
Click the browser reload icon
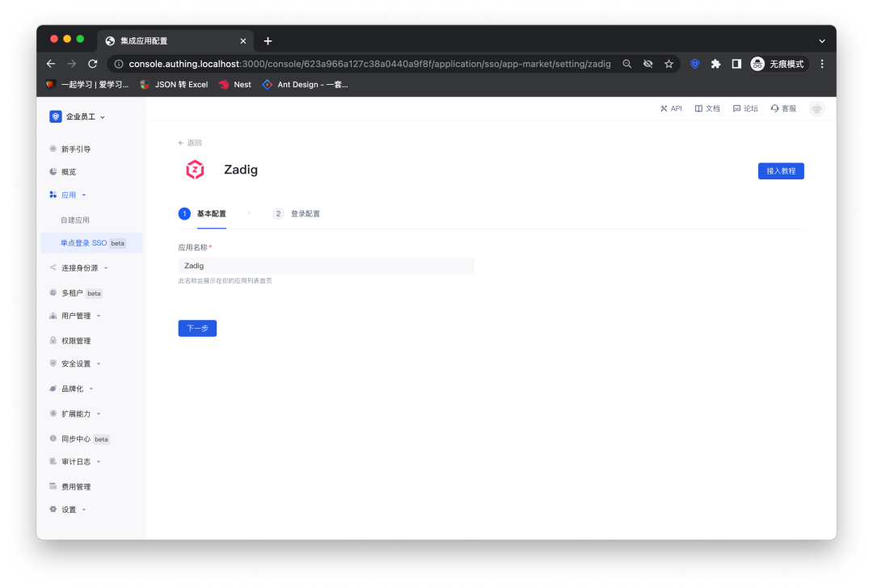click(x=93, y=64)
